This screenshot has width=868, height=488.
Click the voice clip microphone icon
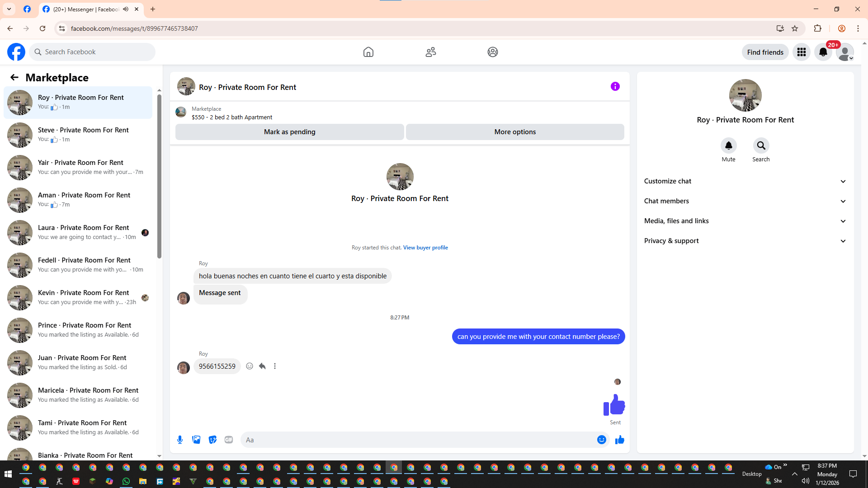[180, 440]
